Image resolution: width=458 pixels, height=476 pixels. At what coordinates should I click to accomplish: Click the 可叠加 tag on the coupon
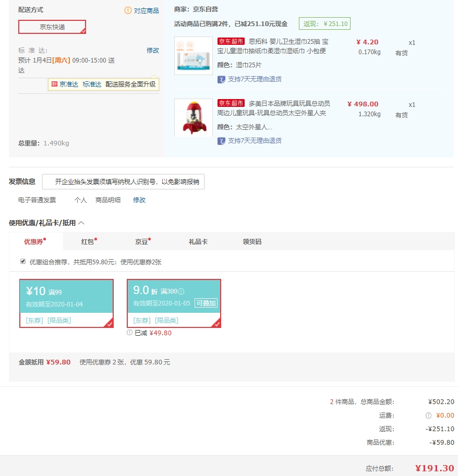[x=206, y=303]
